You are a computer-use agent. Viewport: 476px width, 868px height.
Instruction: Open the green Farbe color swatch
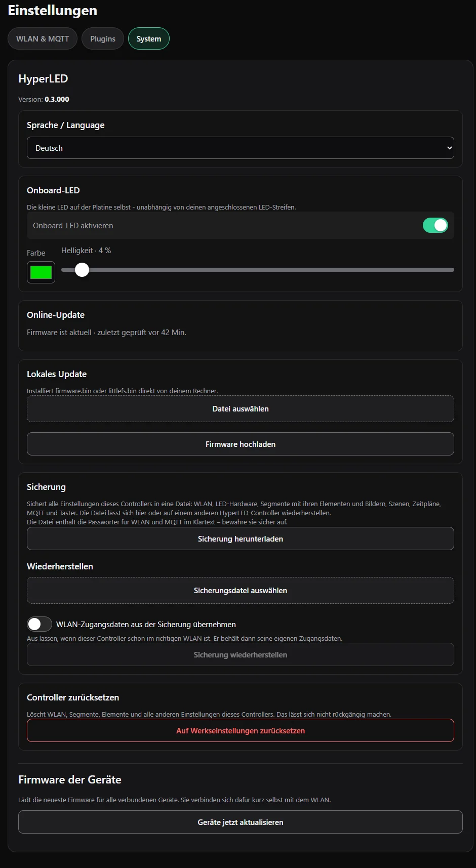point(41,272)
